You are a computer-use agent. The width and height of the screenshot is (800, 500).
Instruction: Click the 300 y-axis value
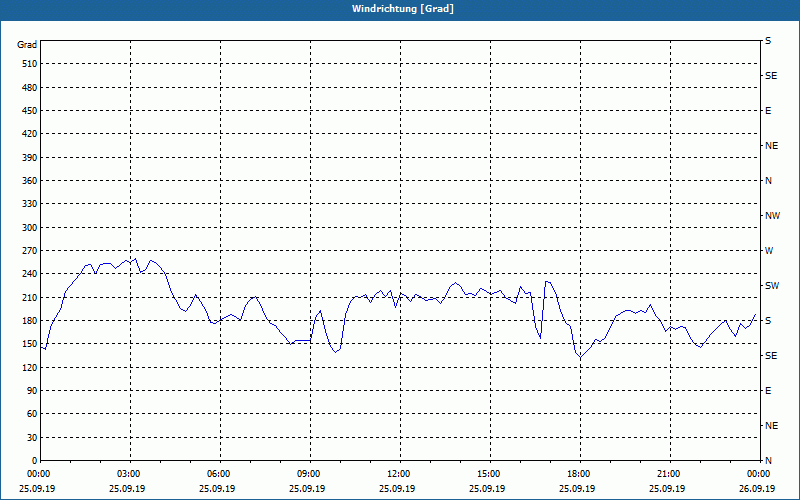click(30, 227)
